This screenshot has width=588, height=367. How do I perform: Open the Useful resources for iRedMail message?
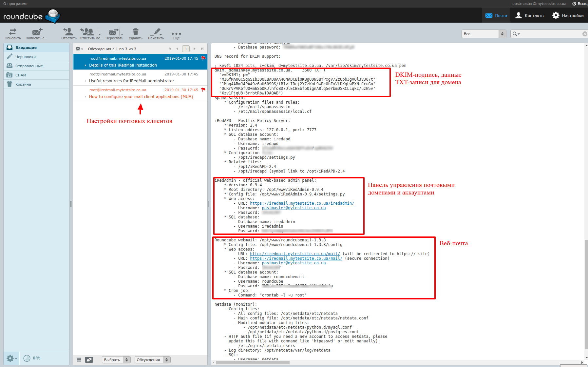click(131, 81)
